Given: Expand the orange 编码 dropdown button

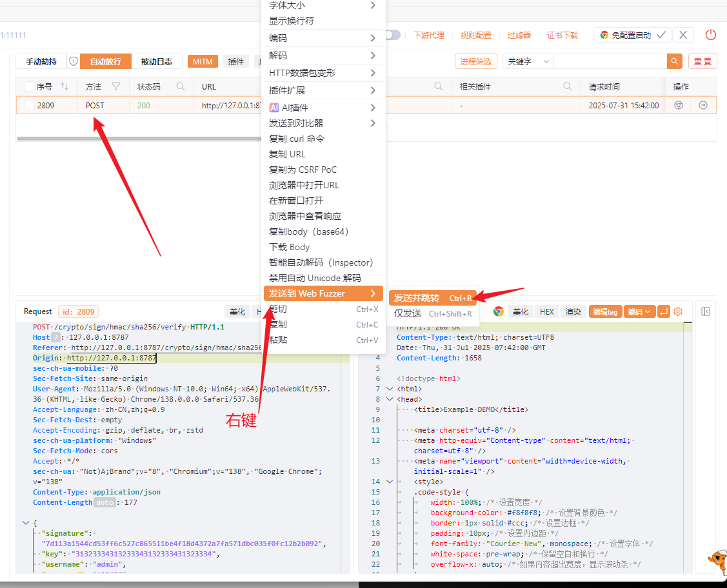Looking at the screenshot, I should (x=639, y=312).
